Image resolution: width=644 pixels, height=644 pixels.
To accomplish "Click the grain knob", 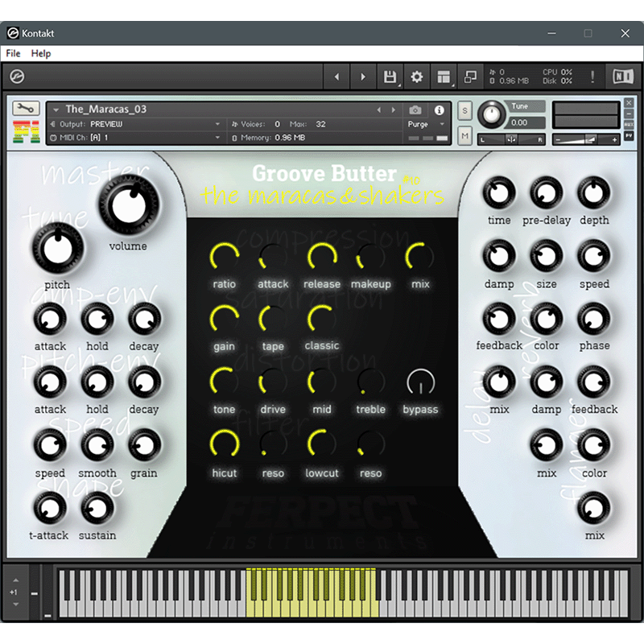I will coord(144,446).
